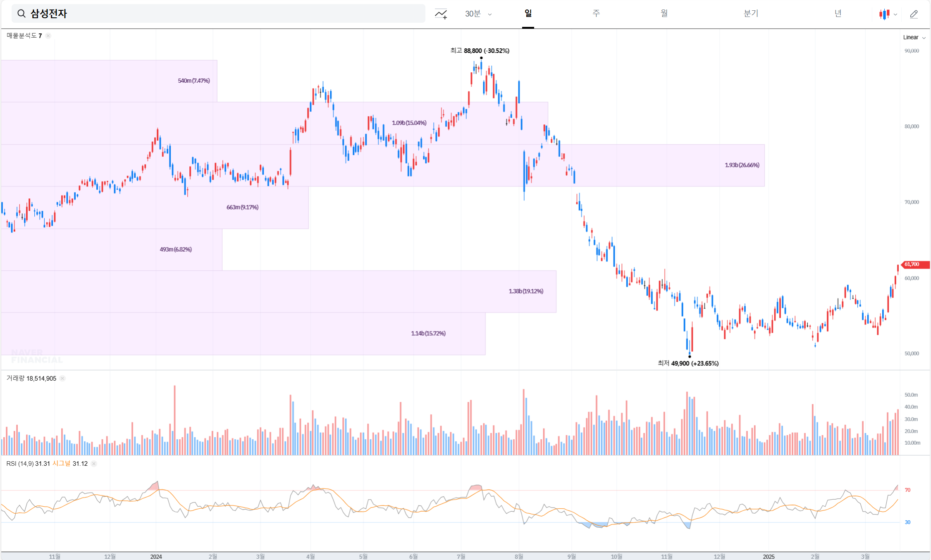The width and height of the screenshot is (931, 560).
Task: Select the 분기 quarterly tab
Action: tap(750, 14)
